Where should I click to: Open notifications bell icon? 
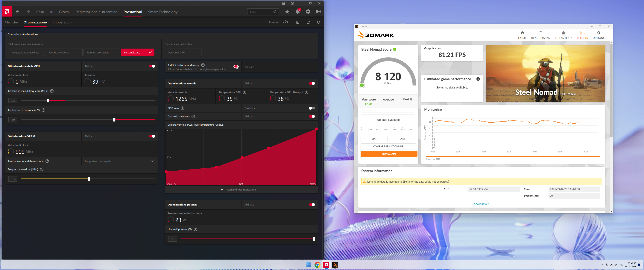point(297,11)
